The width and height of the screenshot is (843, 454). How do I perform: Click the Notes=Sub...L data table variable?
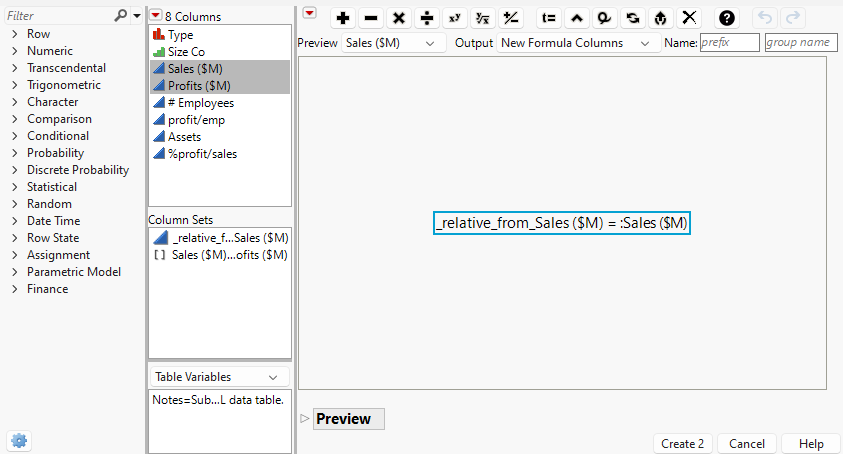click(218, 400)
